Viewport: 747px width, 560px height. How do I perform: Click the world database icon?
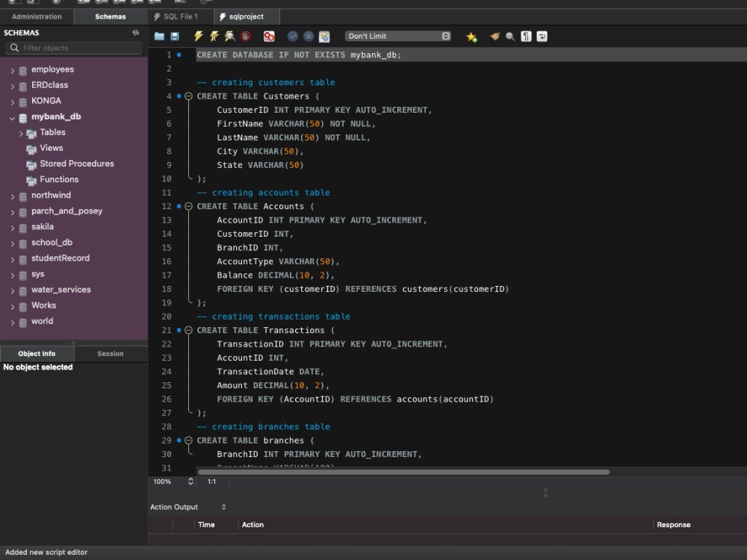pyautogui.click(x=22, y=323)
